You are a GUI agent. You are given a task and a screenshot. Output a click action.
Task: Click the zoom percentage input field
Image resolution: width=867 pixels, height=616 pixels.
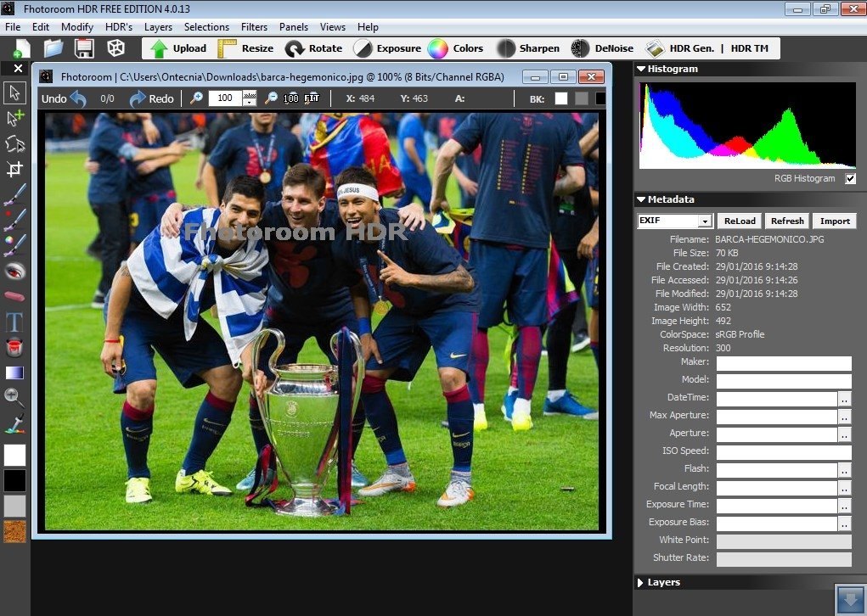(x=225, y=98)
